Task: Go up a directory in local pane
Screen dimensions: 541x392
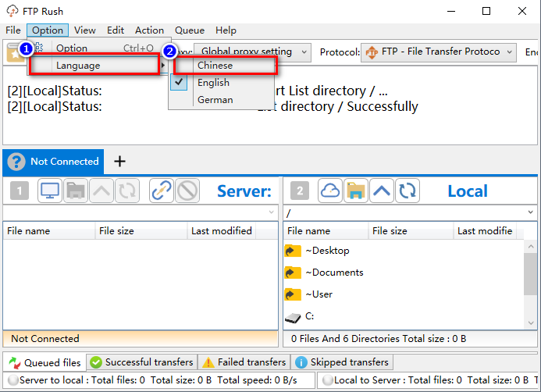Action: coord(382,191)
